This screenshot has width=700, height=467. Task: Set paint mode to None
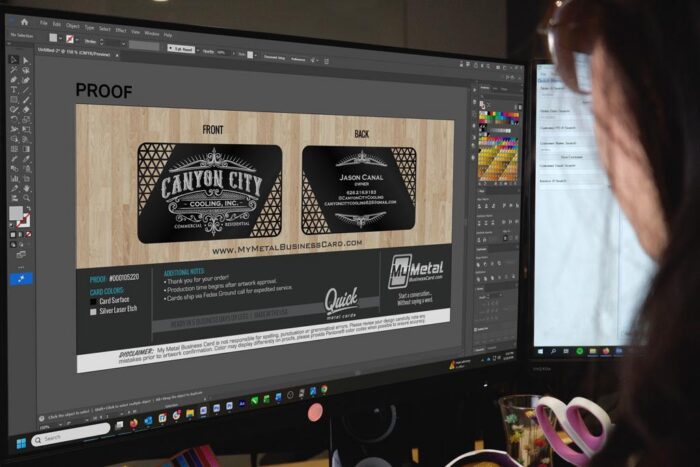point(28,234)
